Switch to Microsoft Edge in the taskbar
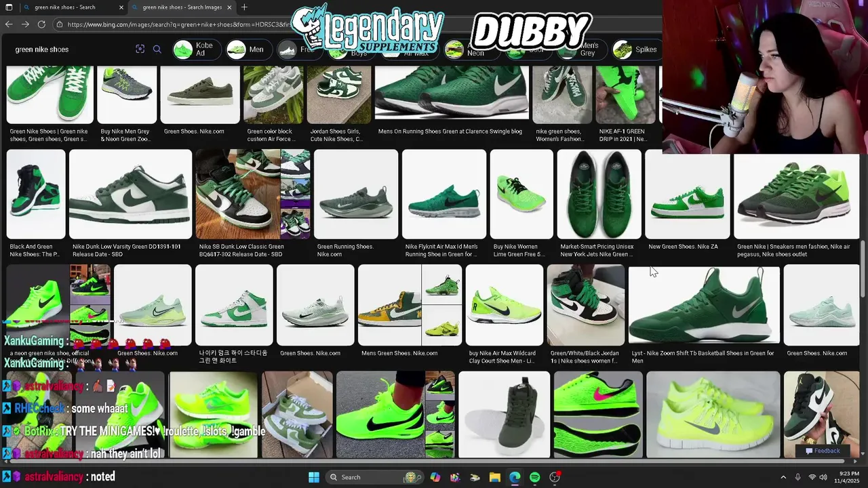Screen dimensions: 868x488 (x=515, y=477)
